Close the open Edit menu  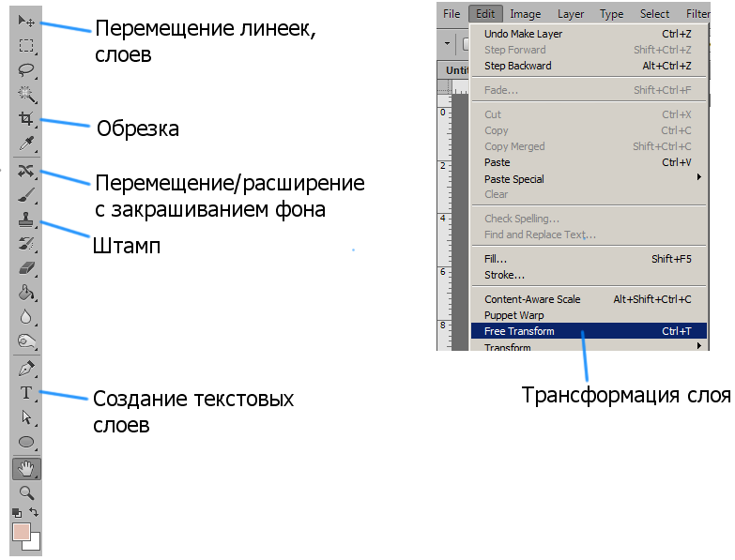click(x=485, y=14)
